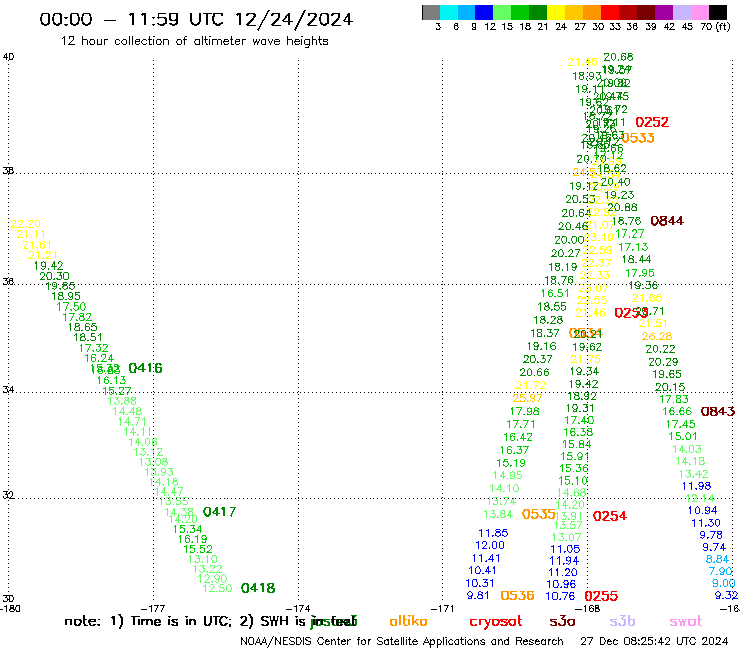Viewport: 740px width, 650px height.
Task: Click the wave height value 16.19
Action: pos(193,539)
